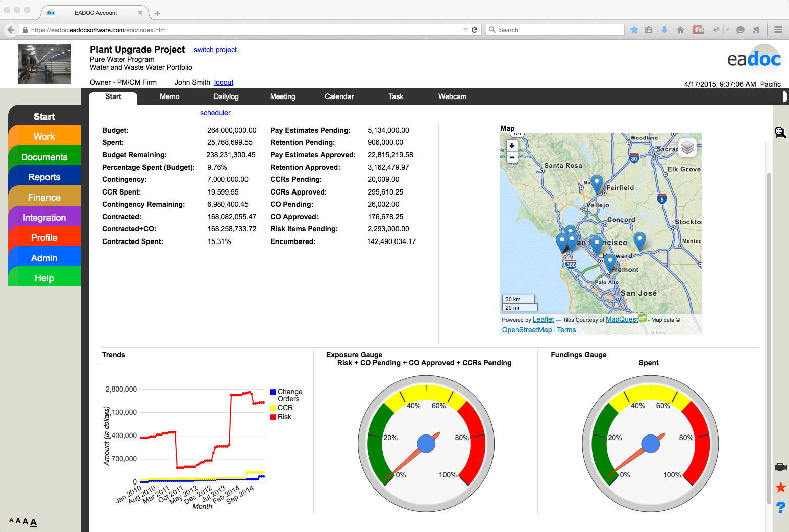Close the EADOC Account browser tab
Viewport: 789px width, 532px height.
(140, 13)
